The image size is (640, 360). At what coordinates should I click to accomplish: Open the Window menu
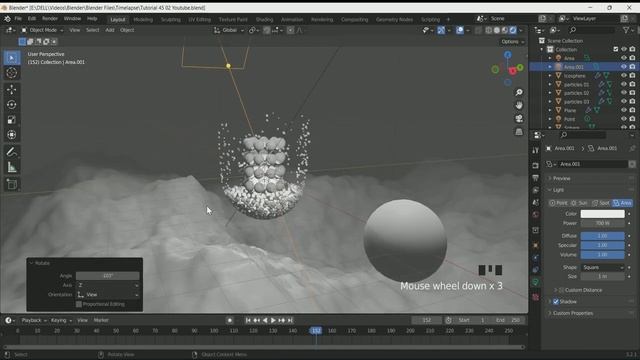pyautogui.click(x=72, y=19)
